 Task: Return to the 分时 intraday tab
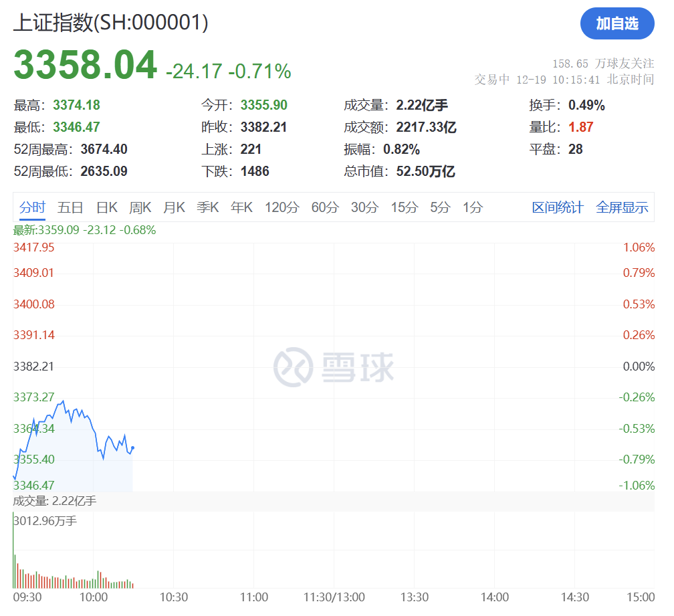pyautogui.click(x=31, y=207)
